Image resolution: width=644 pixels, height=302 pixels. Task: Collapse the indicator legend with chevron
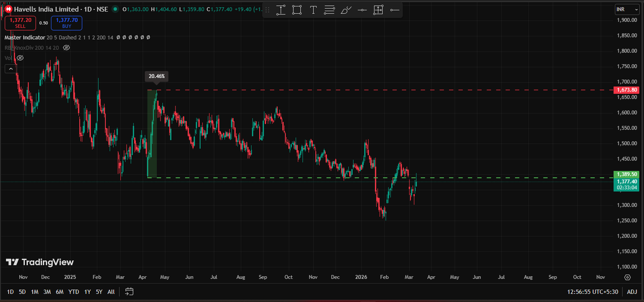[10, 68]
